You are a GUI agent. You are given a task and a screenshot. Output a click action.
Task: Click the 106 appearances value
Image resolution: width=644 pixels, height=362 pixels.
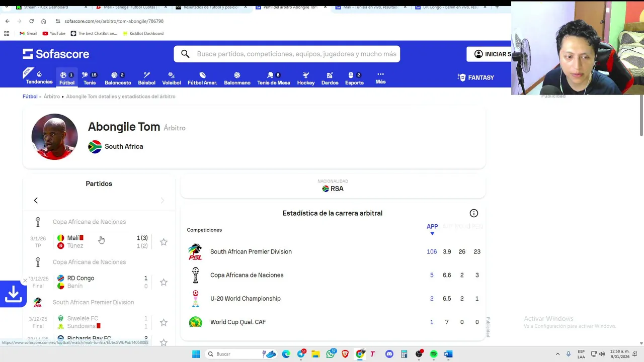pyautogui.click(x=432, y=251)
